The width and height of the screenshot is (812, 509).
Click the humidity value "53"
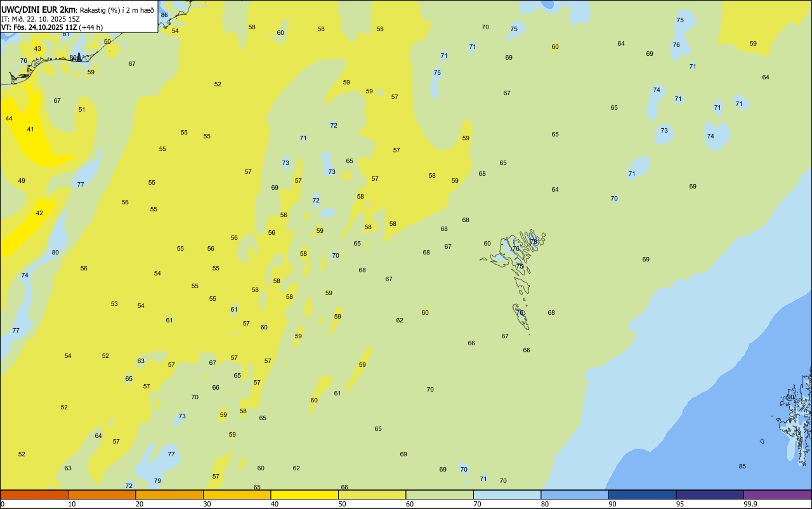(114, 304)
